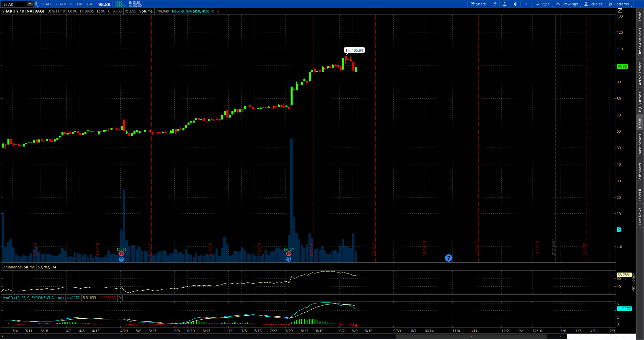Open the Patterns dropdown menu
The height and width of the screenshot is (340, 644).
(619, 4)
